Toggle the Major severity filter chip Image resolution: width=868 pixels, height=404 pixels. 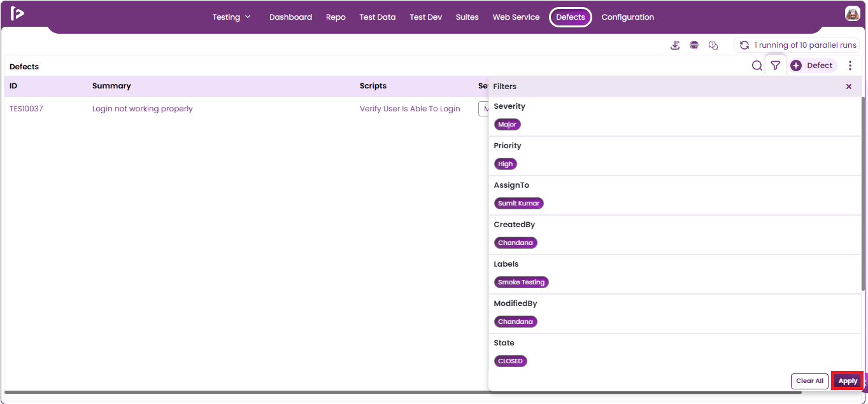[508, 125]
